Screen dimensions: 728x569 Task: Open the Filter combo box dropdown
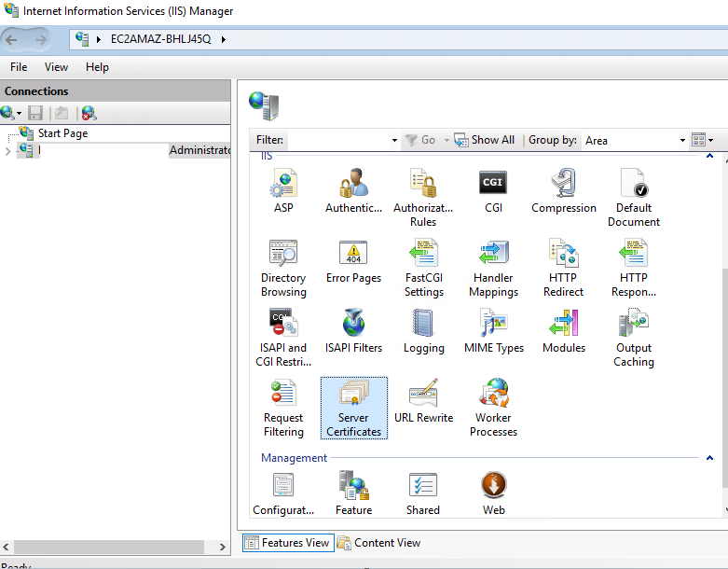tap(394, 140)
